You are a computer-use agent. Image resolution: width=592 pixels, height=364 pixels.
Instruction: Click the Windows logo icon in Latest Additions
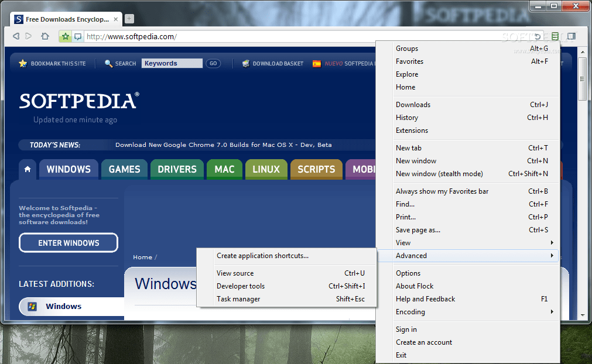point(32,306)
